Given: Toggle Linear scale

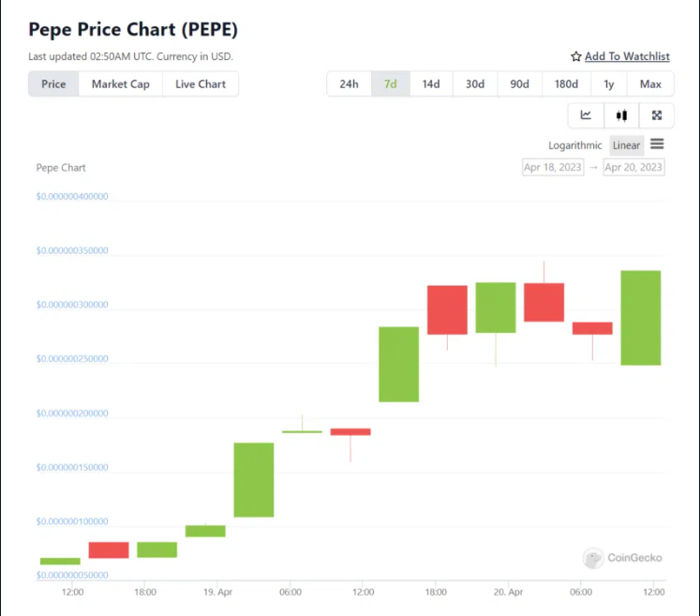Looking at the screenshot, I should click(x=626, y=145).
